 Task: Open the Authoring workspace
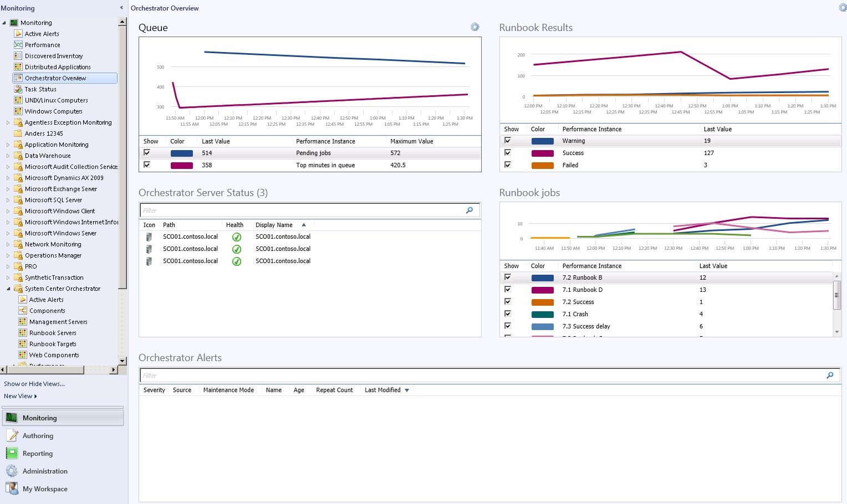38,436
